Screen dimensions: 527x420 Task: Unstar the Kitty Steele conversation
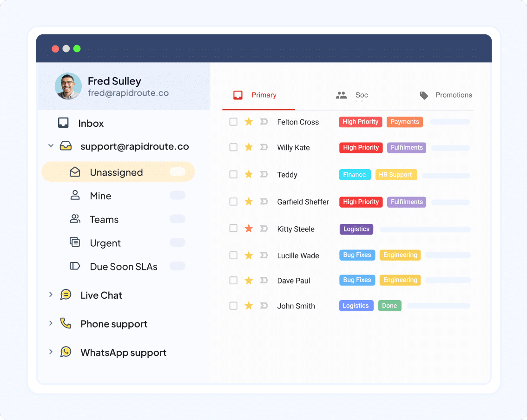[248, 228]
